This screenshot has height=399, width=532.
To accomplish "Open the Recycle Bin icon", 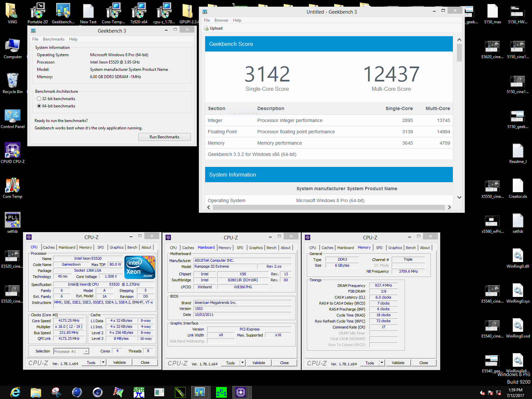I will [13, 83].
